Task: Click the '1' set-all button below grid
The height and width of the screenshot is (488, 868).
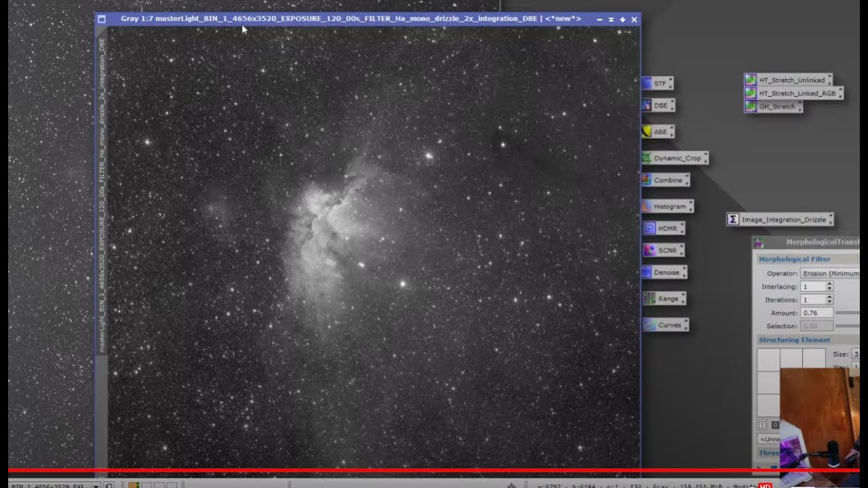Action: [762, 426]
